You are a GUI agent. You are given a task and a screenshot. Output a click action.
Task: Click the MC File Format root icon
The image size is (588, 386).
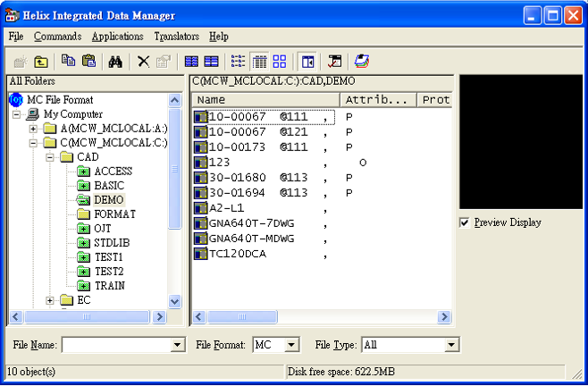tap(16, 100)
